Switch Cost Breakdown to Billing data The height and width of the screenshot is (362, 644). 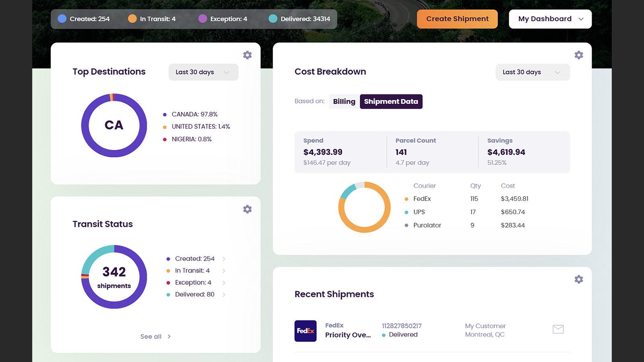(343, 101)
